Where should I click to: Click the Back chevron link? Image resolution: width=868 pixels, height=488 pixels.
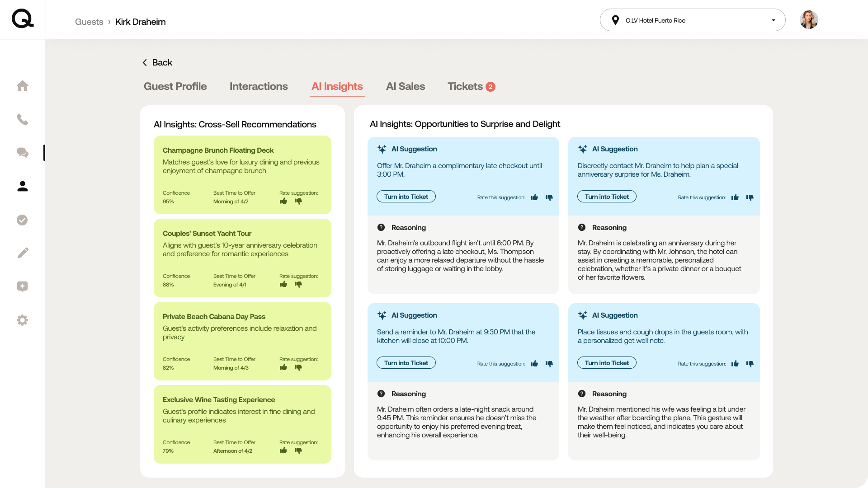tap(157, 63)
